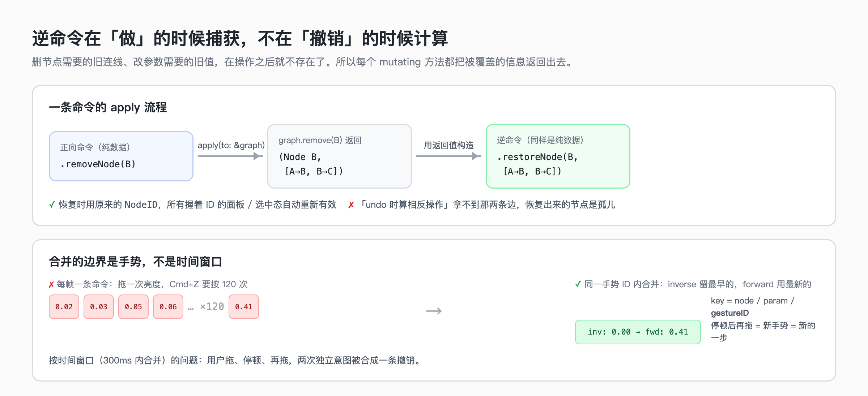Viewport: 868px width, 396px height.
Task: Click the text 同一手势 ID 内合并：inverse 留最早的
Action: coord(661,284)
